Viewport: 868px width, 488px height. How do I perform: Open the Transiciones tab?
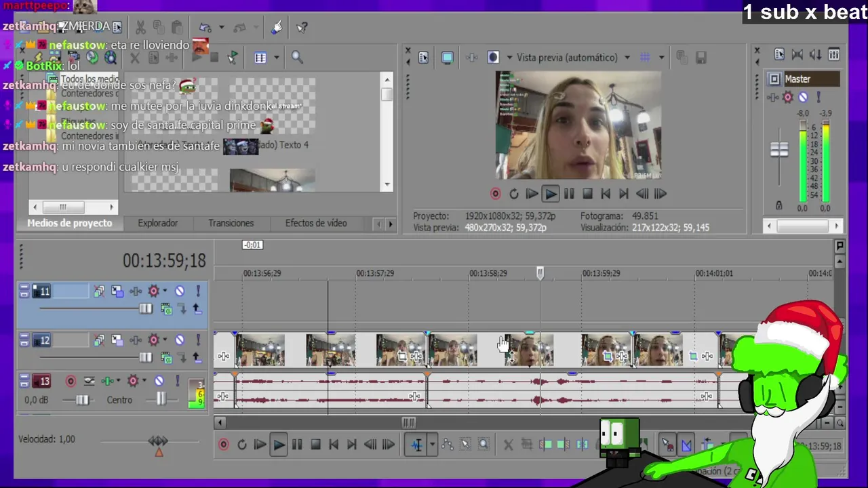tap(231, 223)
